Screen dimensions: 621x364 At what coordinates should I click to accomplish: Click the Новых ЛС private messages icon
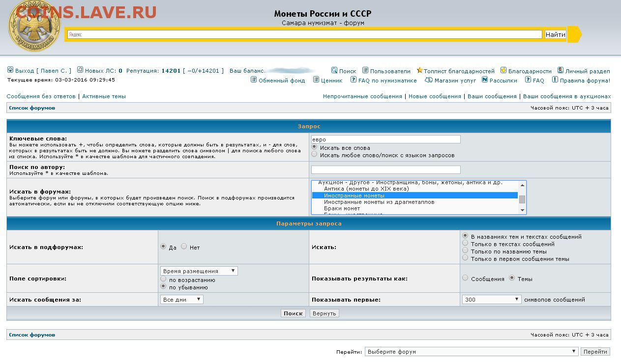click(x=80, y=70)
